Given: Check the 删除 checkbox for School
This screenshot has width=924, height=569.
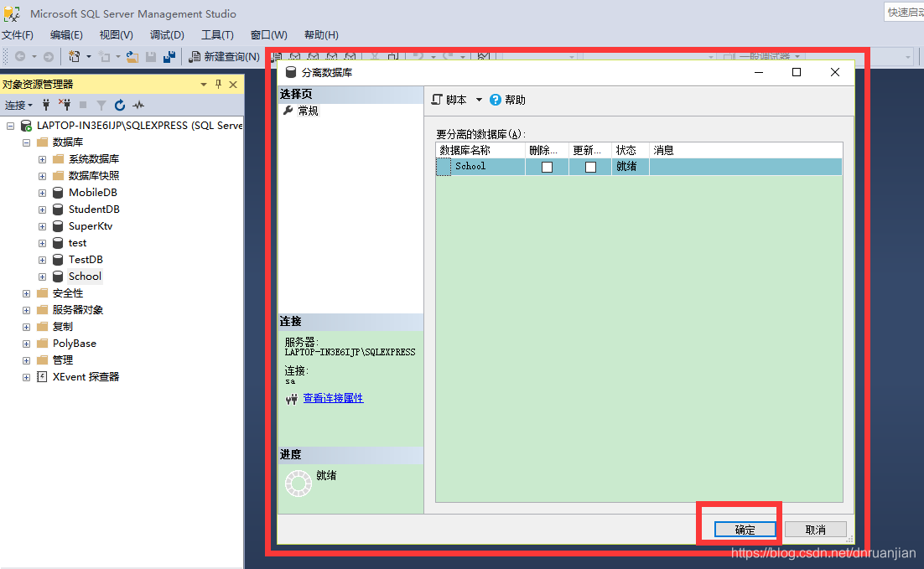Looking at the screenshot, I should pos(547,168).
